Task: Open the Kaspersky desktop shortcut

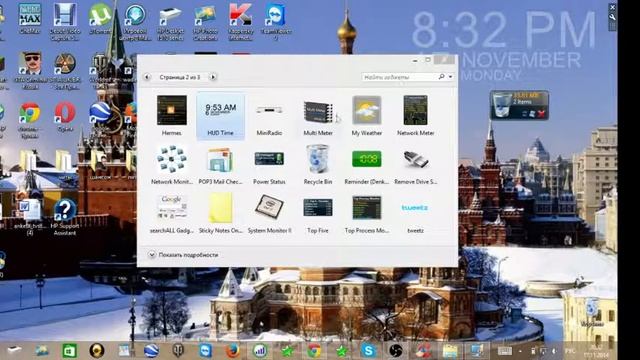Action: (240, 21)
